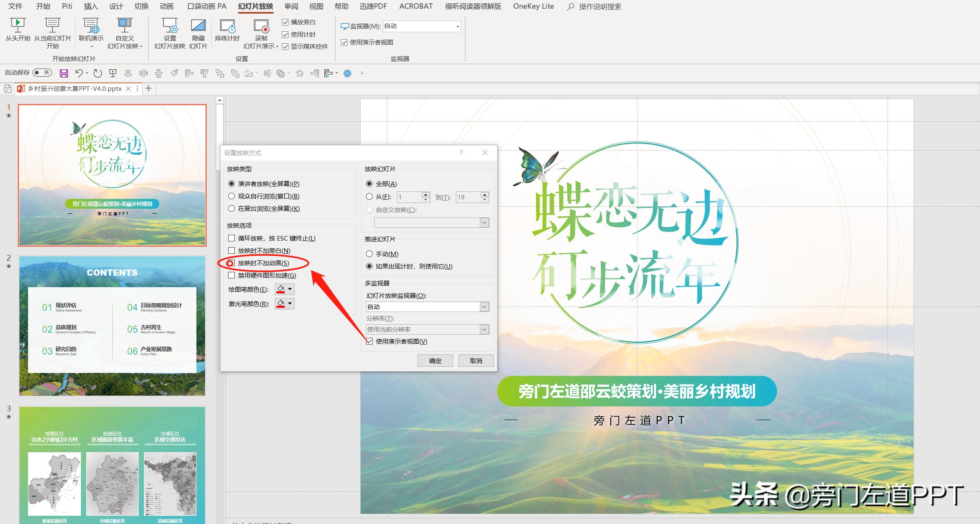Open the 监视器 dropdown in the ribbon
The width and height of the screenshot is (980, 524).
[x=458, y=26]
